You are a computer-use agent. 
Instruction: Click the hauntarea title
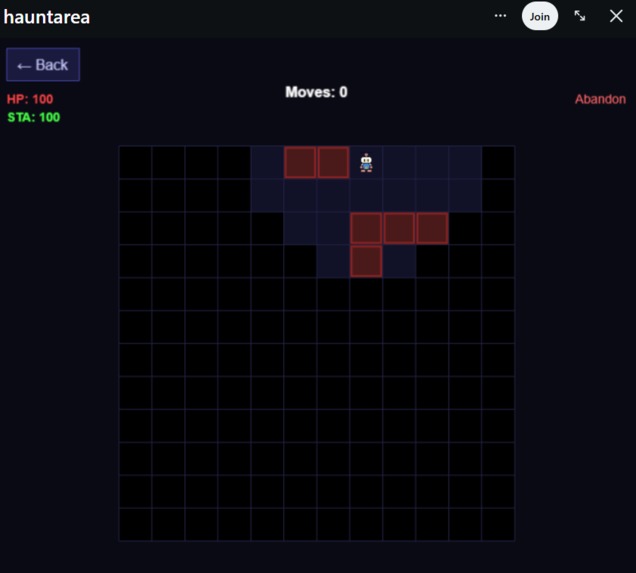tap(47, 17)
